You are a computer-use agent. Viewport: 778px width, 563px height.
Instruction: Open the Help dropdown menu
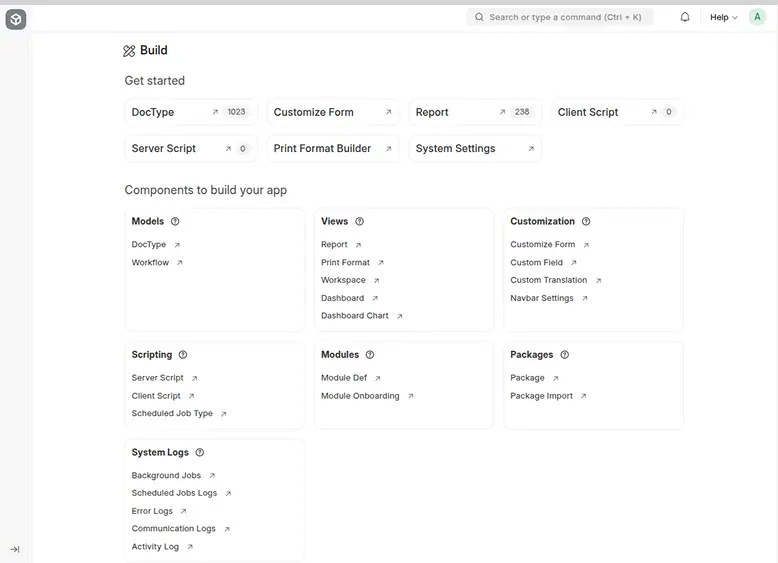coord(723,17)
